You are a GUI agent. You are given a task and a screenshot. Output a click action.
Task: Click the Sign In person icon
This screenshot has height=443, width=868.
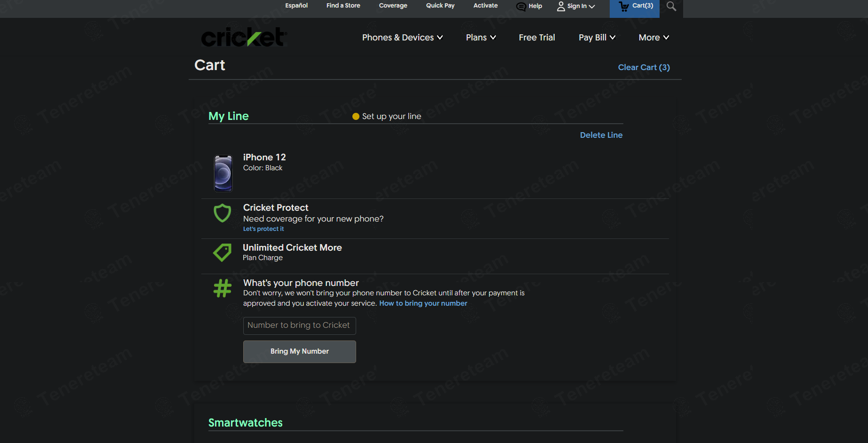point(561,6)
